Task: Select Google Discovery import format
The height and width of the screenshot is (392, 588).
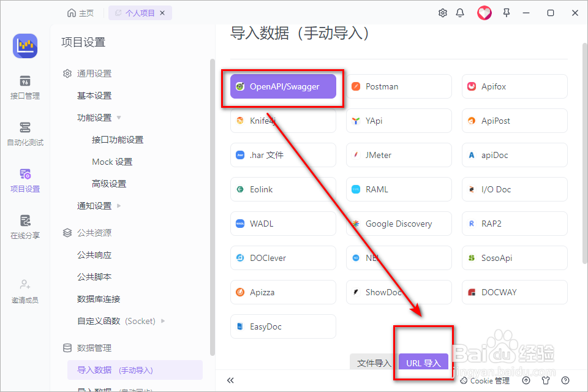Action: point(399,224)
